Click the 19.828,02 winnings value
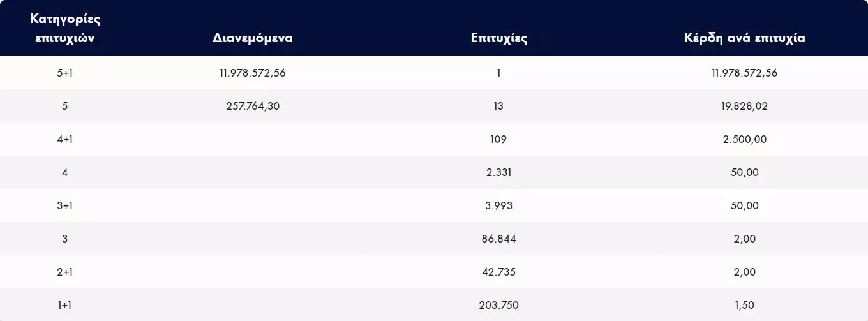The height and width of the screenshot is (321, 868). [744, 106]
